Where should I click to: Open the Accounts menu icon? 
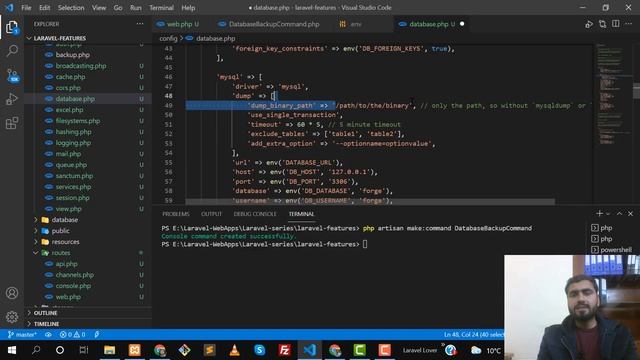pyautogui.click(x=12, y=293)
